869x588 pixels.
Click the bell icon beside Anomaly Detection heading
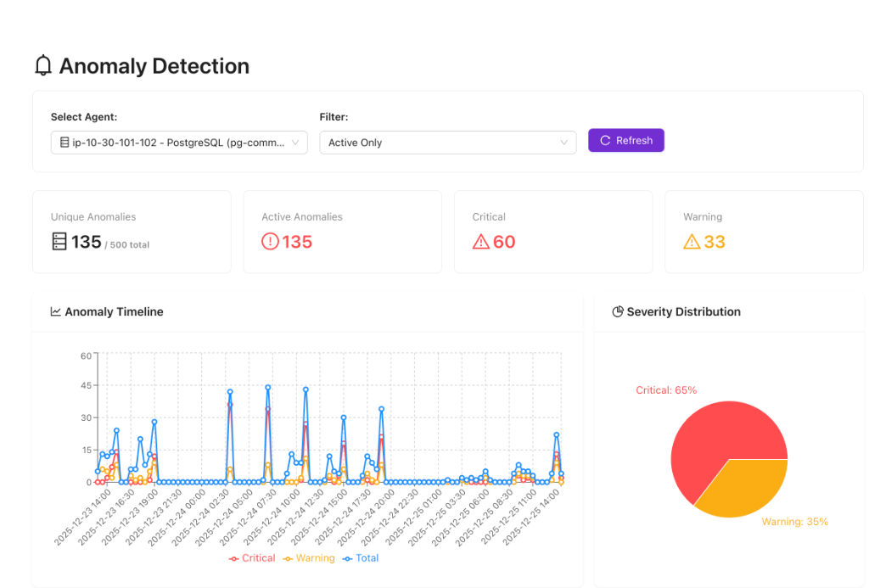coord(42,65)
